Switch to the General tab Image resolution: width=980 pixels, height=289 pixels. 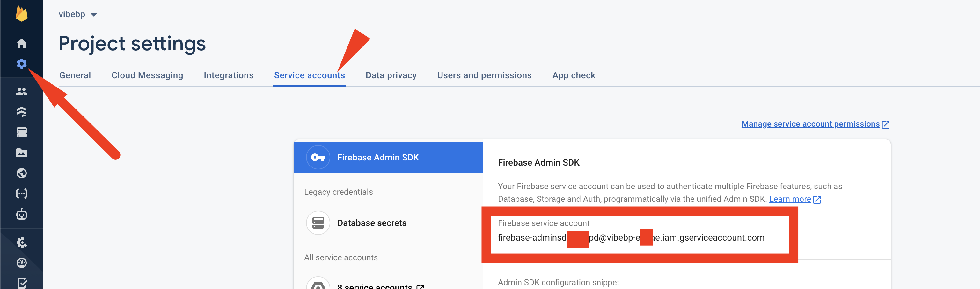tap(75, 75)
